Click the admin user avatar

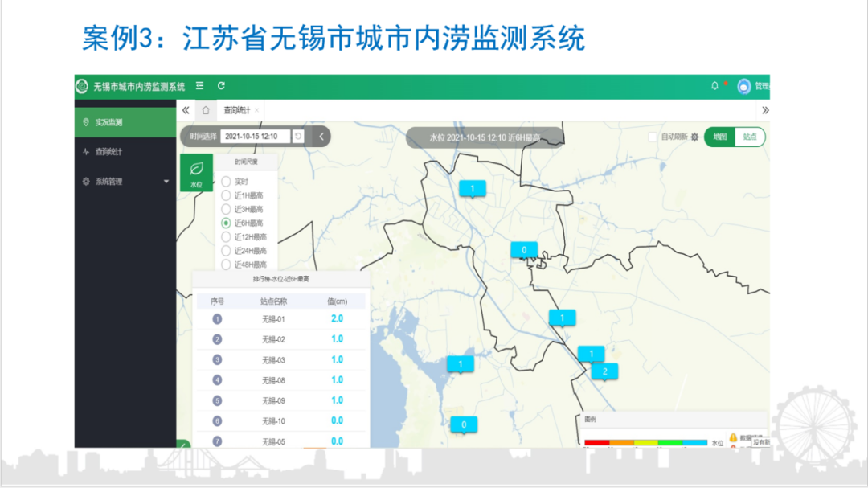tap(743, 86)
